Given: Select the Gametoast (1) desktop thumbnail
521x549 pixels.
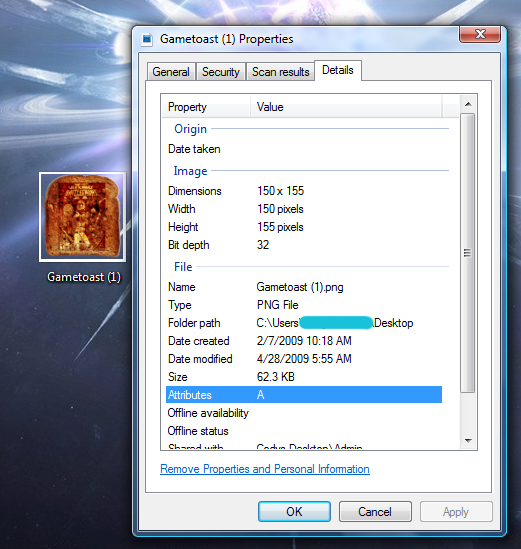Looking at the screenshot, I should (82, 217).
